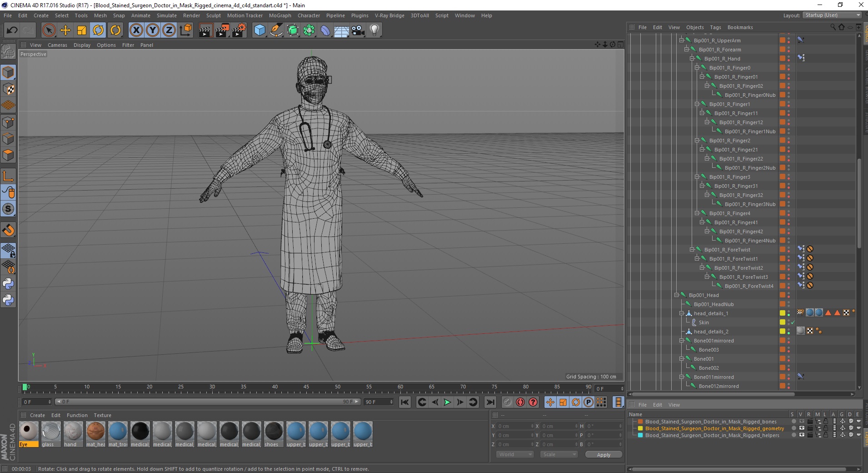Toggle Autokeying button
The image size is (868, 473).
(520, 402)
